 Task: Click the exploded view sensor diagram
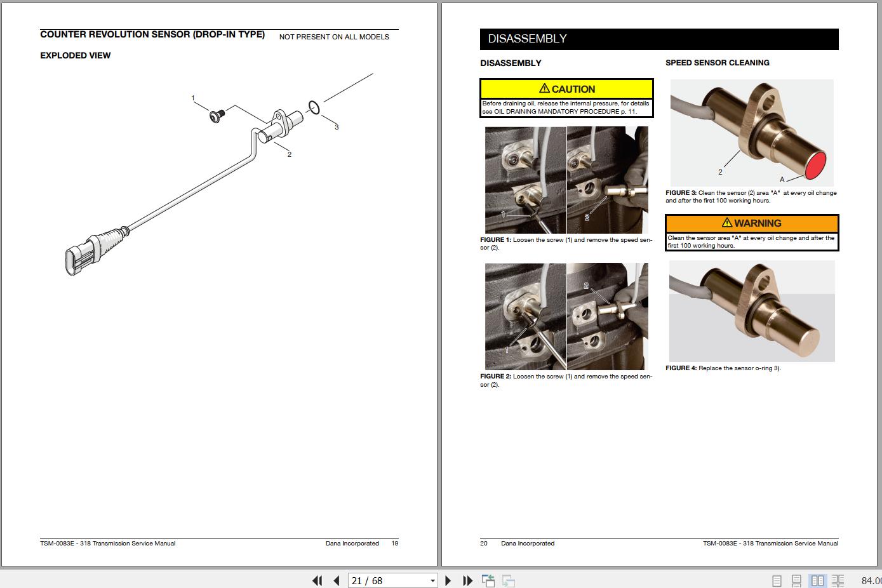click(219, 173)
